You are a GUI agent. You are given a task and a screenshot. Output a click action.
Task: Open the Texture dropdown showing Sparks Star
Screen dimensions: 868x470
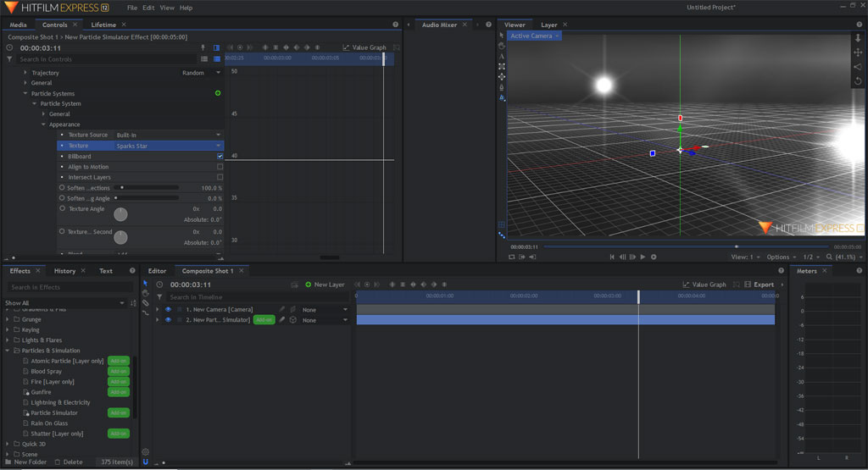coord(168,146)
